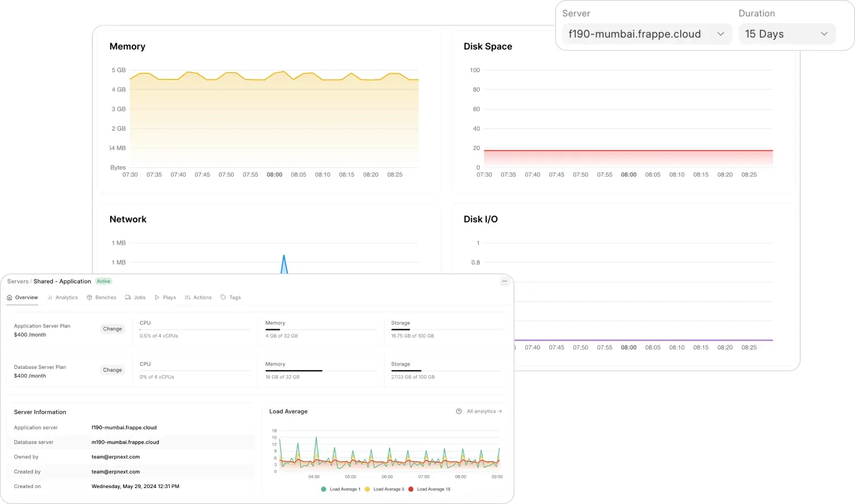This screenshot has height=504, width=855.
Task: Switch to the Overview tab
Action: tap(25, 297)
